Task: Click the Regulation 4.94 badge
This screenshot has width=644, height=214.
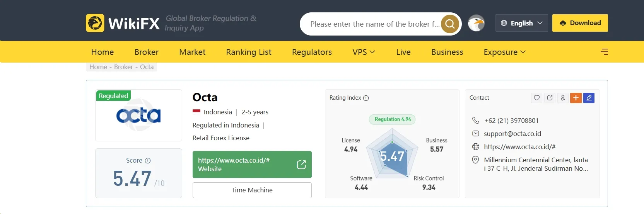Action: (393, 119)
